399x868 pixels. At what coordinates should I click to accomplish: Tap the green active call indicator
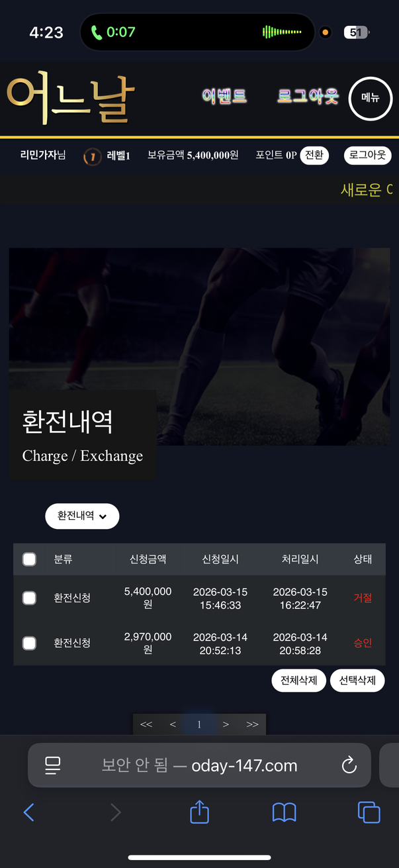coord(112,32)
